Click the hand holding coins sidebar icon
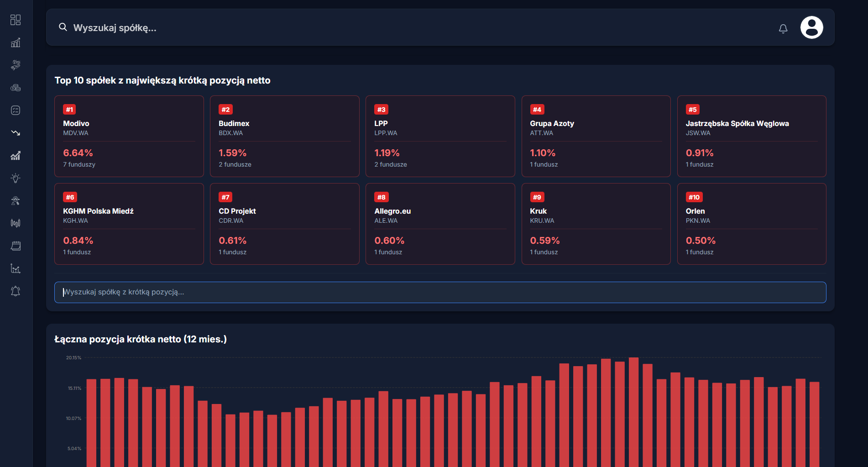The height and width of the screenshot is (467, 868). point(16,65)
